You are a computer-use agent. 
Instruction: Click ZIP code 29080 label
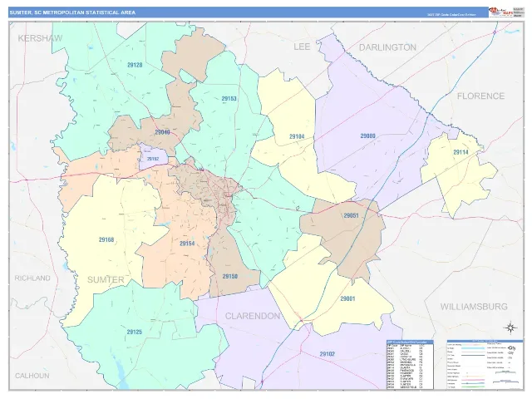367,136
